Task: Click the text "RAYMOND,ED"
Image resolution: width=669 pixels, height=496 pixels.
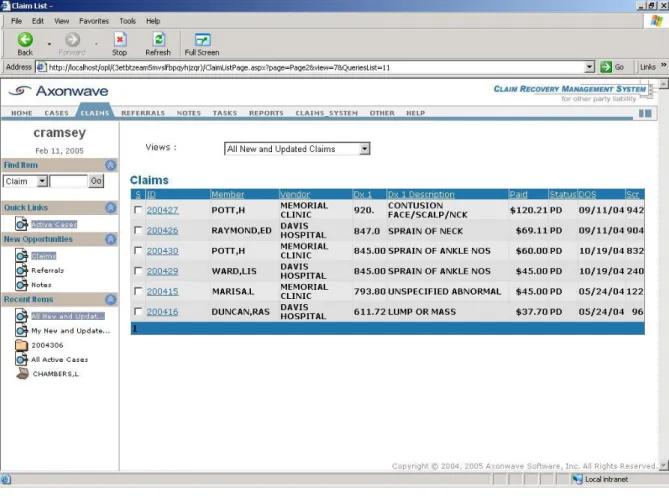Action: 241,231
